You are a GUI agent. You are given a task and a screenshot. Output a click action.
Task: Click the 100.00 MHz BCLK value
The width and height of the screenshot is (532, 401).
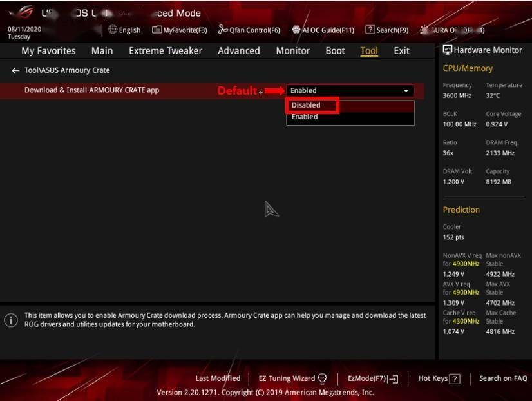(459, 124)
